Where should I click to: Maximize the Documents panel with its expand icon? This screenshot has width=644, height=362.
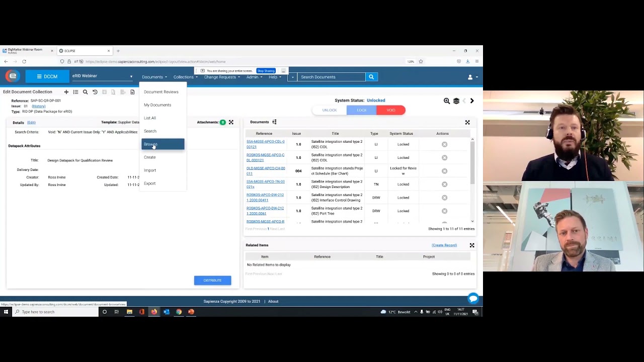tap(467, 122)
